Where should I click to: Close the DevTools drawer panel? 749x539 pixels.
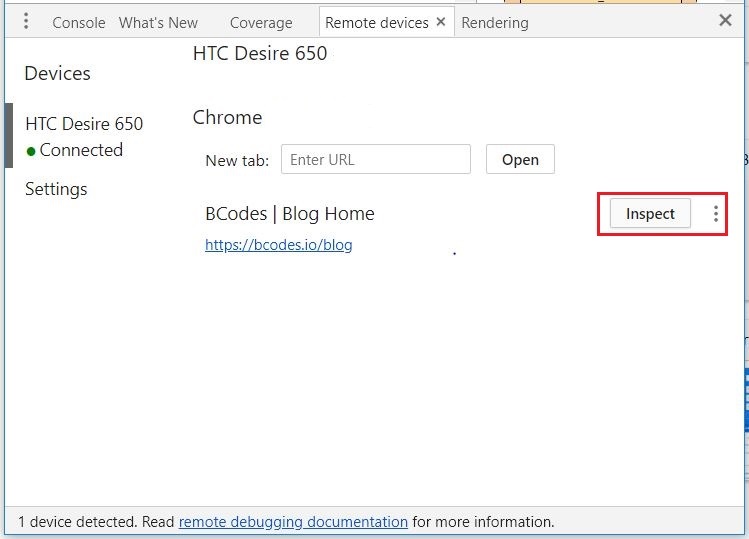725,20
